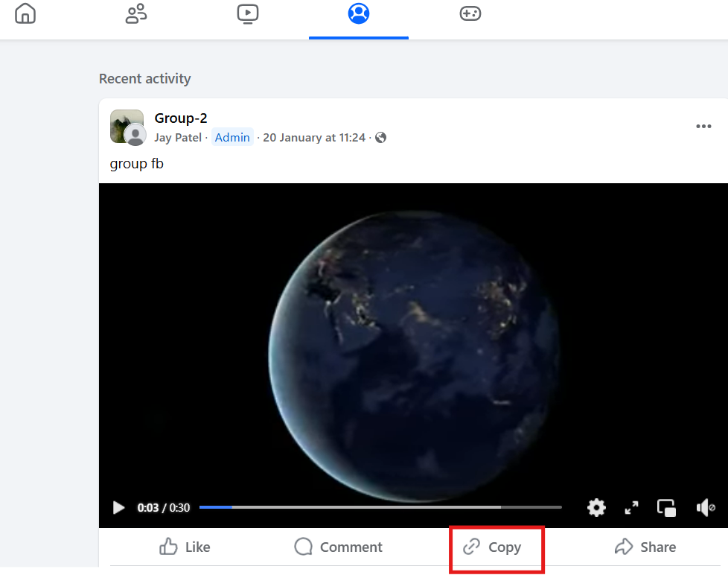Open the Video tab icon
This screenshot has width=728, height=575.
[247, 13]
